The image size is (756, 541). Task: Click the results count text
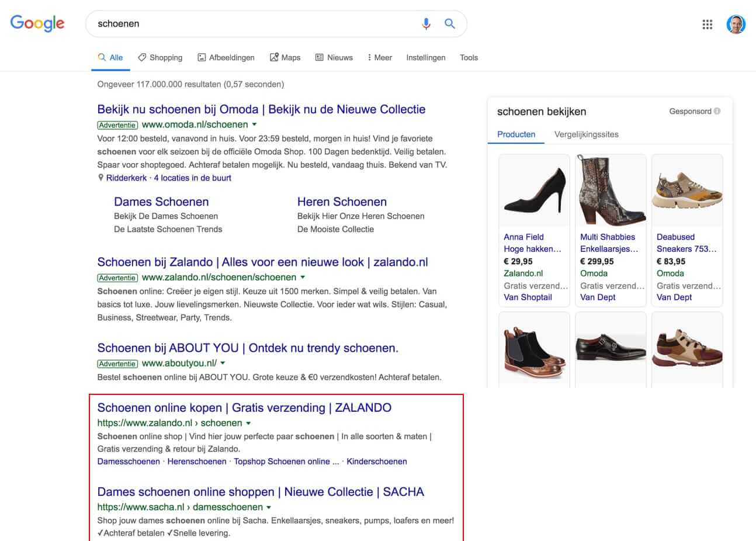190,84
